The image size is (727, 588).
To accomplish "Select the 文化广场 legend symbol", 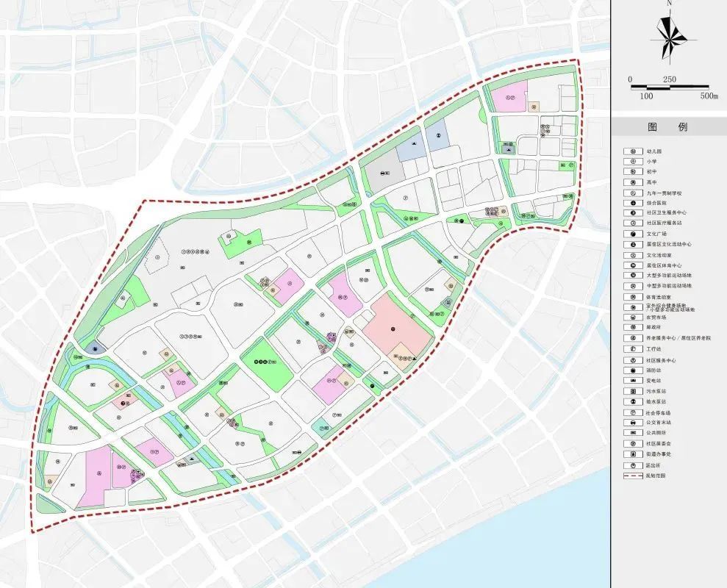I will click(633, 234).
